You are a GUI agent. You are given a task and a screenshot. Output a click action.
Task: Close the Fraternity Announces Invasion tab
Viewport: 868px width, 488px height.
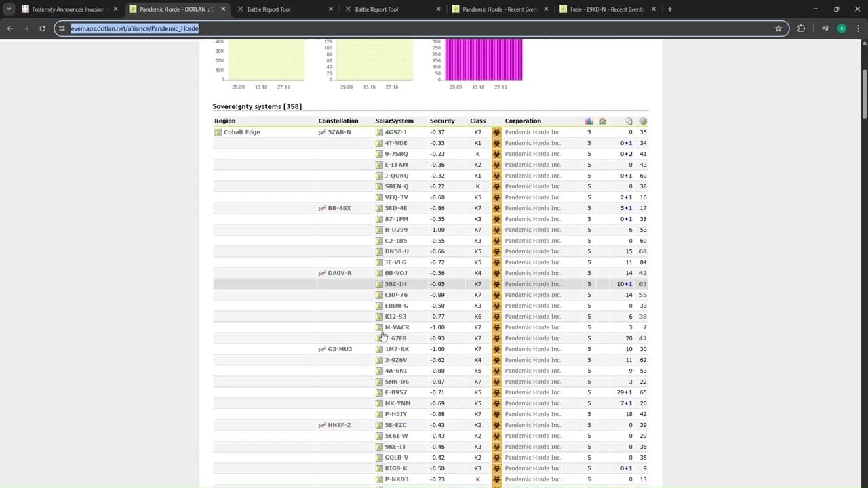click(x=115, y=9)
